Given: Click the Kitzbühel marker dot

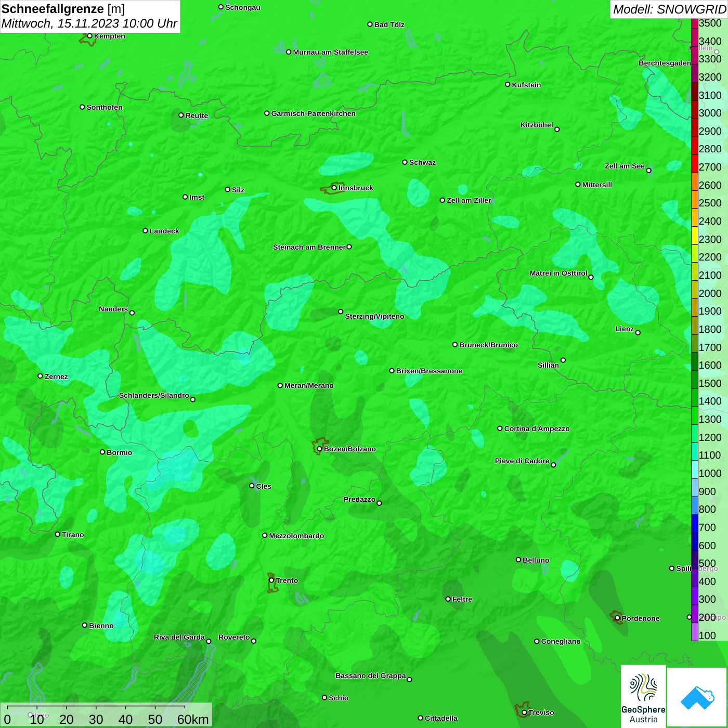Looking at the screenshot, I should pyautogui.click(x=557, y=129).
